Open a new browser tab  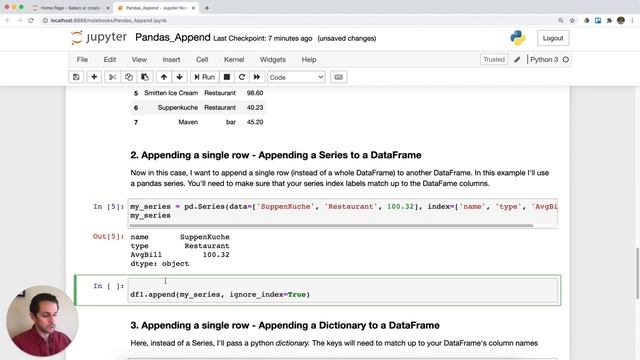[207, 8]
